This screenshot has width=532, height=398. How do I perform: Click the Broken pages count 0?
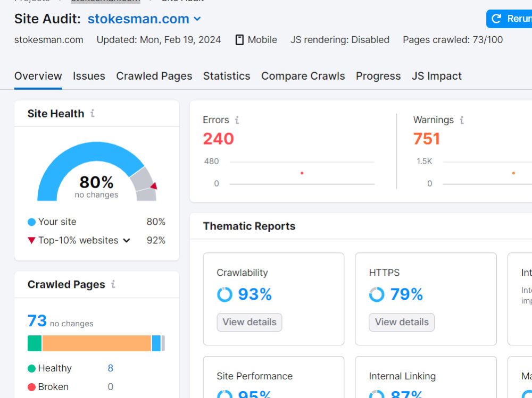(110, 387)
